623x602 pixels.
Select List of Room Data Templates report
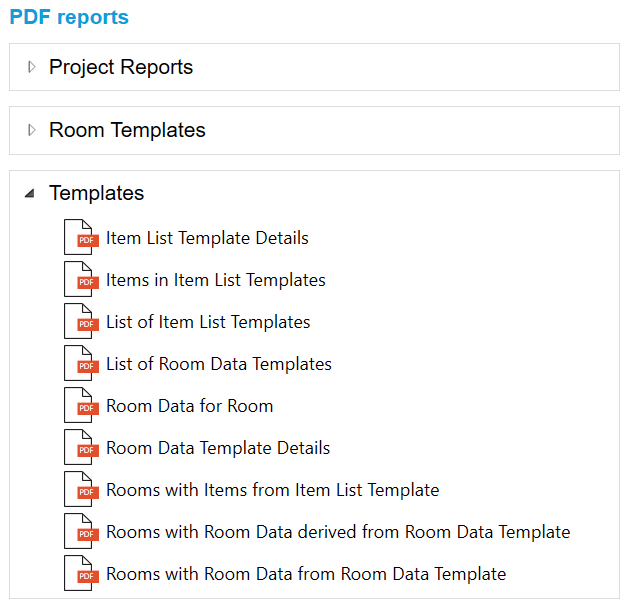pos(219,364)
